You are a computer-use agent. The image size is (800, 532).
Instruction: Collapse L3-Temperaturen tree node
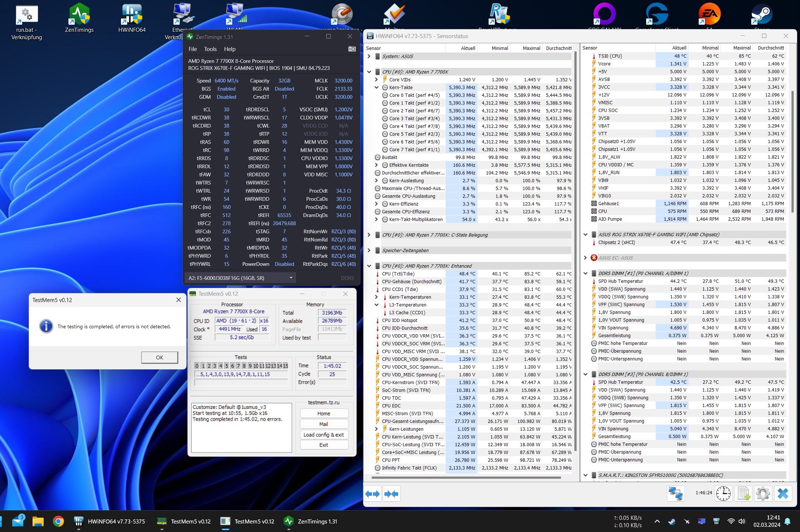(x=377, y=305)
